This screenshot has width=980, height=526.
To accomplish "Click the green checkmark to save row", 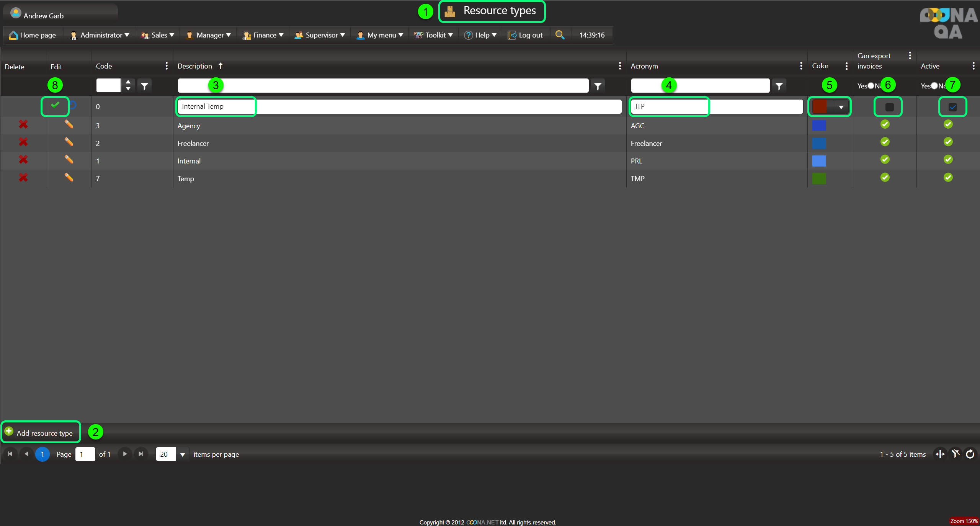I will 55,105.
